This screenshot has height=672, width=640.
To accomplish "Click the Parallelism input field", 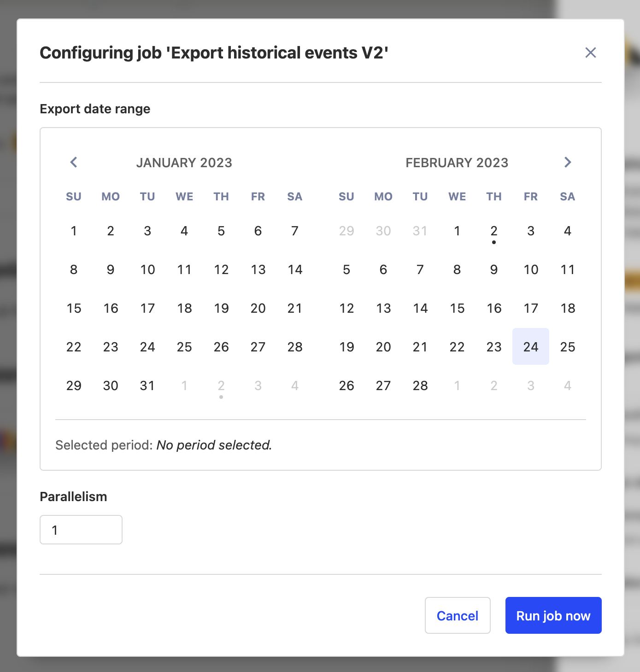I will [81, 530].
